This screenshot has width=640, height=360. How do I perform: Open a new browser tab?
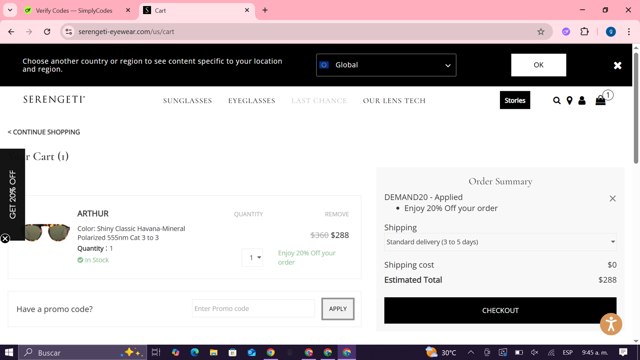pos(265,10)
